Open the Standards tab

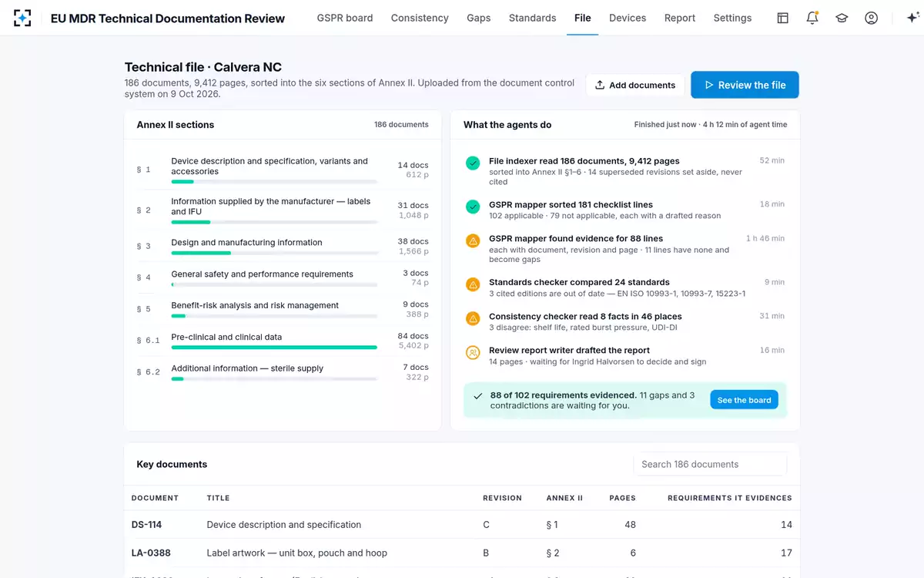(532, 18)
